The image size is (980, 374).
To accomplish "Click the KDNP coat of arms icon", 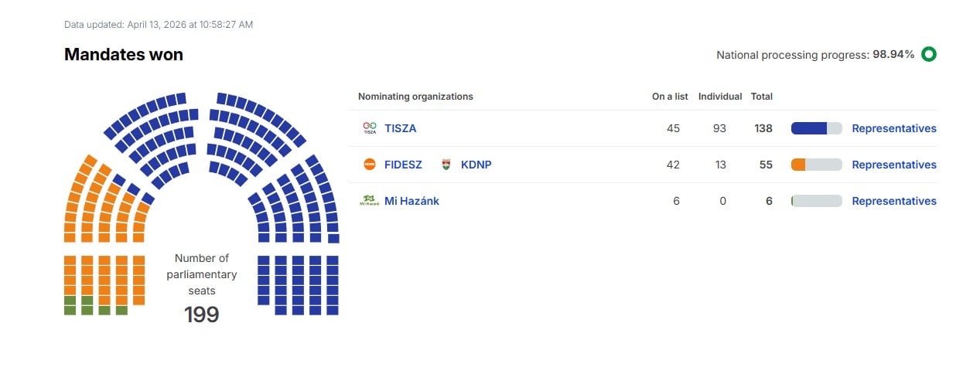I will [446, 165].
